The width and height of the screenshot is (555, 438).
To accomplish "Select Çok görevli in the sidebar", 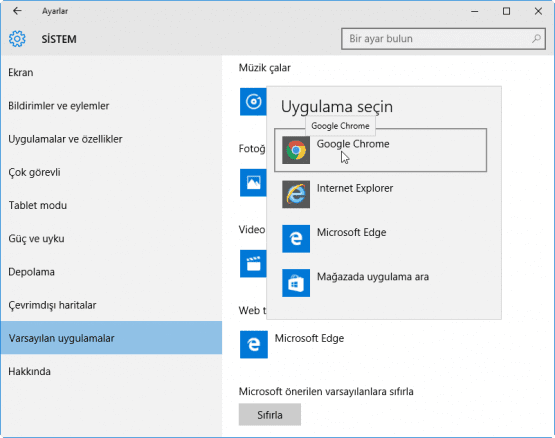I will coord(111,172).
